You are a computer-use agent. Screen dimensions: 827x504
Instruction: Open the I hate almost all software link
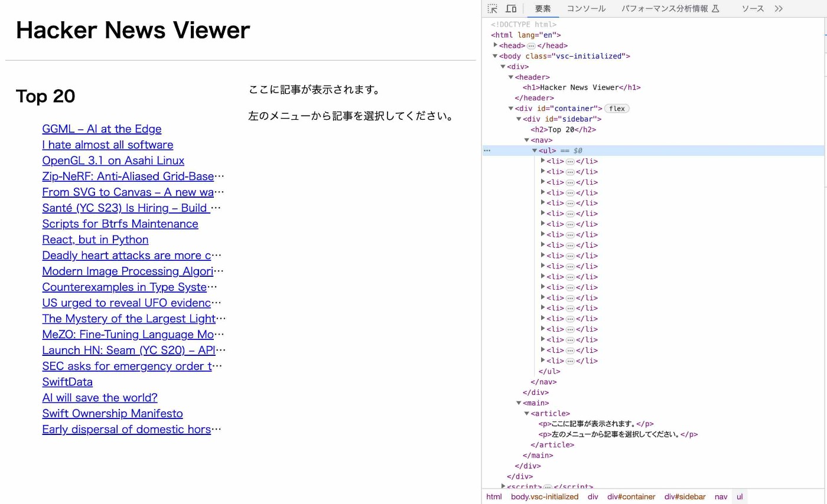[x=108, y=145]
